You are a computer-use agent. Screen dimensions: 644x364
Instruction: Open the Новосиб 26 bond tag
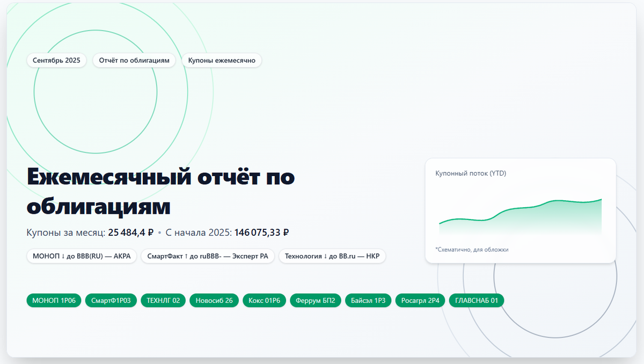pyautogui.click(x=214, y=300)
